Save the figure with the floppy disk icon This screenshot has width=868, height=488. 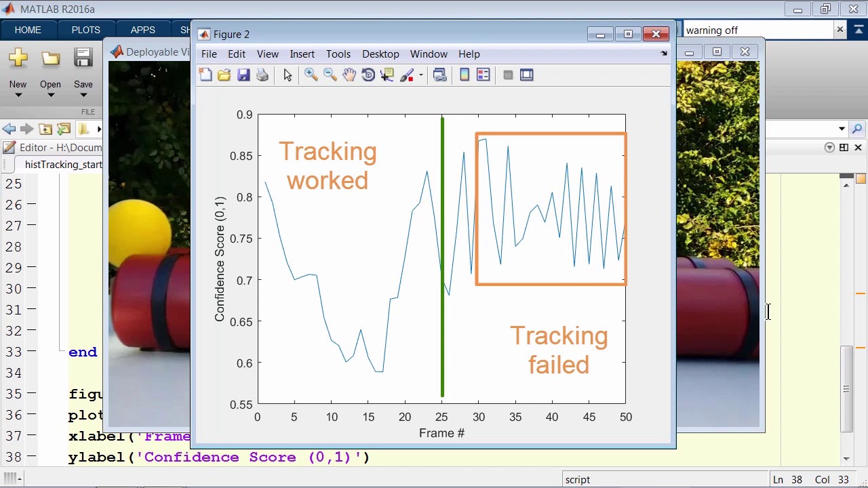point(243,75)
